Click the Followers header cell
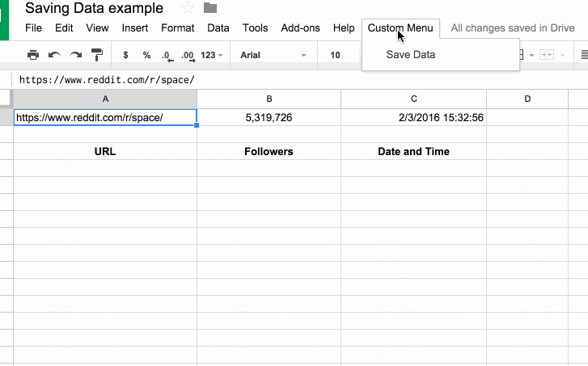 coord(269,151)
